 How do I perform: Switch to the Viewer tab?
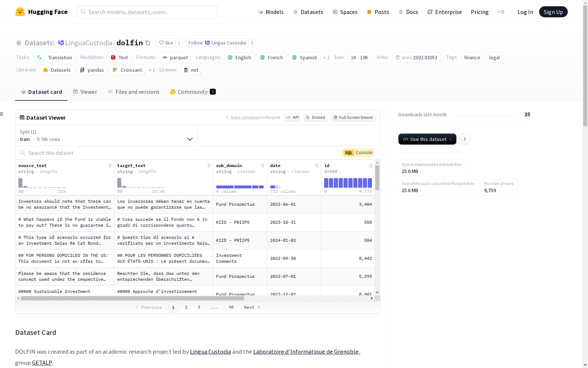point(85,92)
